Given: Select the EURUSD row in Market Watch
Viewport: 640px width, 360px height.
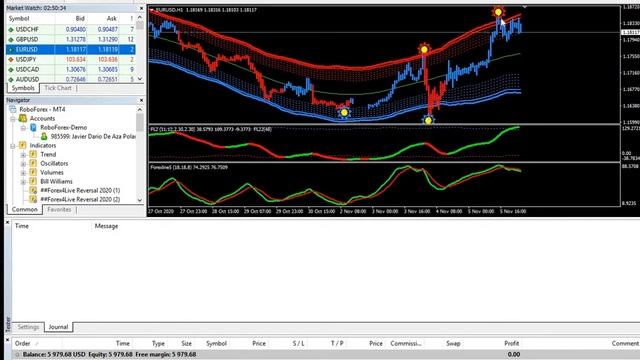Looking at the screenshot, I should tap(71, 49).
